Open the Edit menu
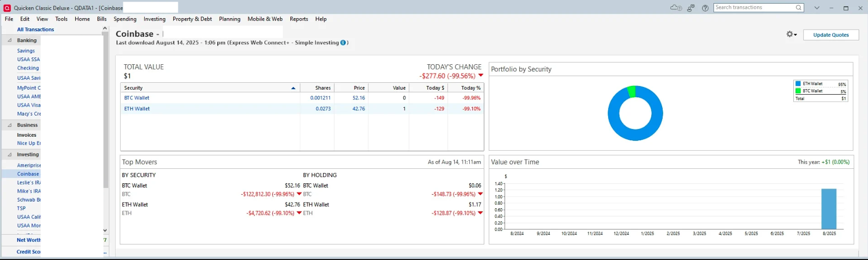This screenshot has width=868, height=260. click(x=25, y=19)
